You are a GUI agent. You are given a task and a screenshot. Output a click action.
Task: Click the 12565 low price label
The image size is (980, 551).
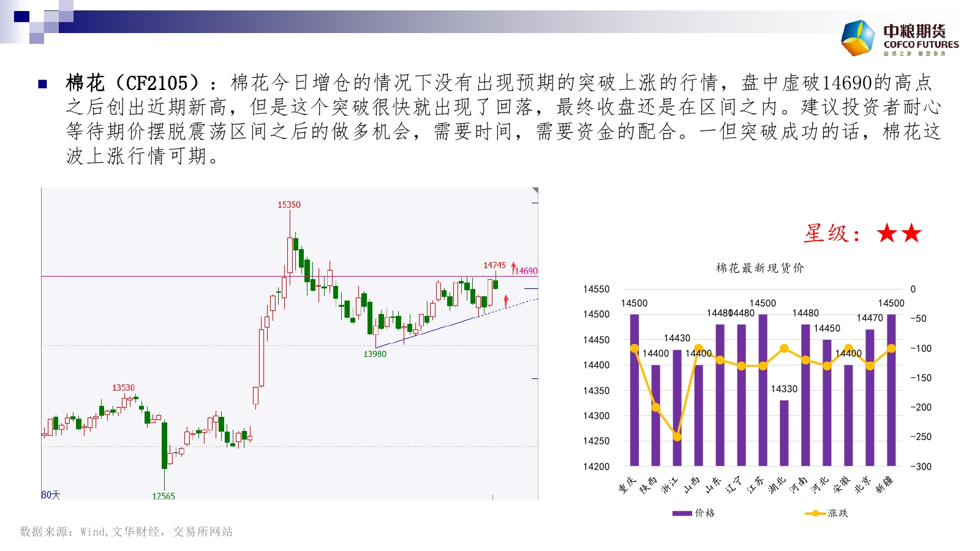click(164, 496)
